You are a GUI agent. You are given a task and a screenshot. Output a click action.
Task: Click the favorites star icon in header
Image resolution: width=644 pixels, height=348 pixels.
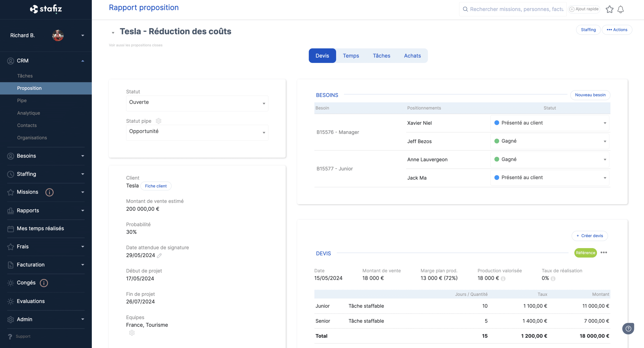pos(610,9)
